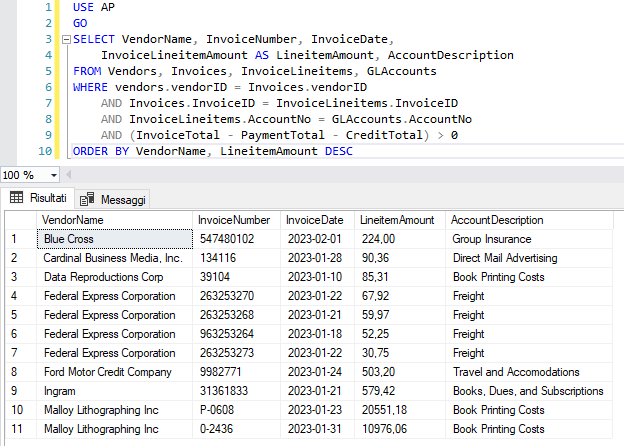The width and height of the screenshot is (624, 446).
Task: Click Books, Dues, and Subscriptions cell
Action: pos(529,391)
